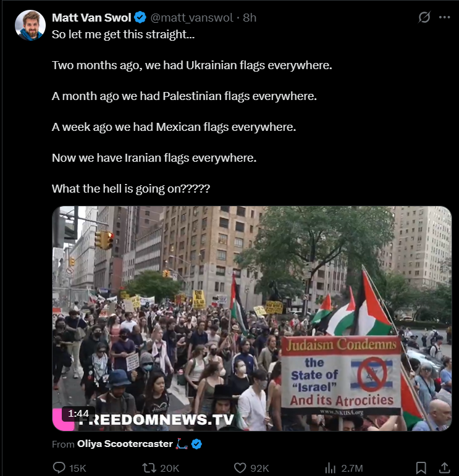Open Matt Van Swol's profile picture
This screenshot has width=459, height=476.
[30, 25]
